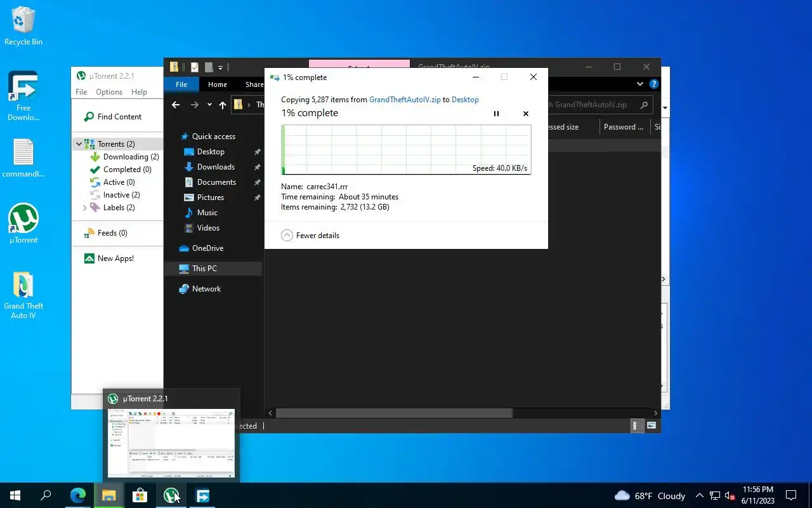Open Explorer help icon
This screenshot has width=812, height=508.
coord(654,84)
